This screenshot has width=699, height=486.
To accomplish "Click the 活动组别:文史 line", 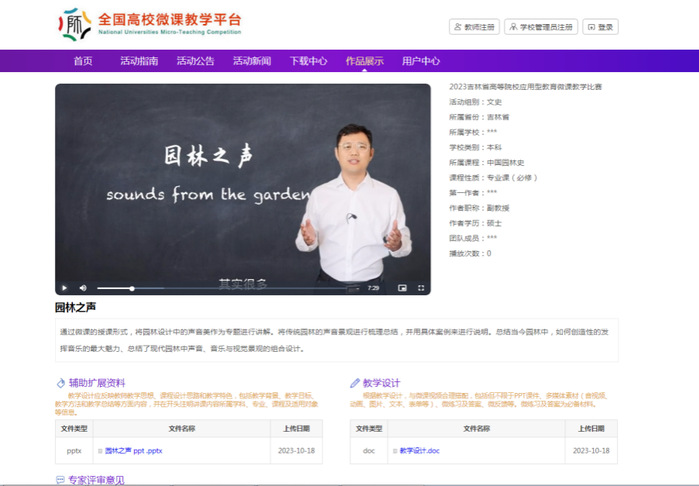I will 475,102.
